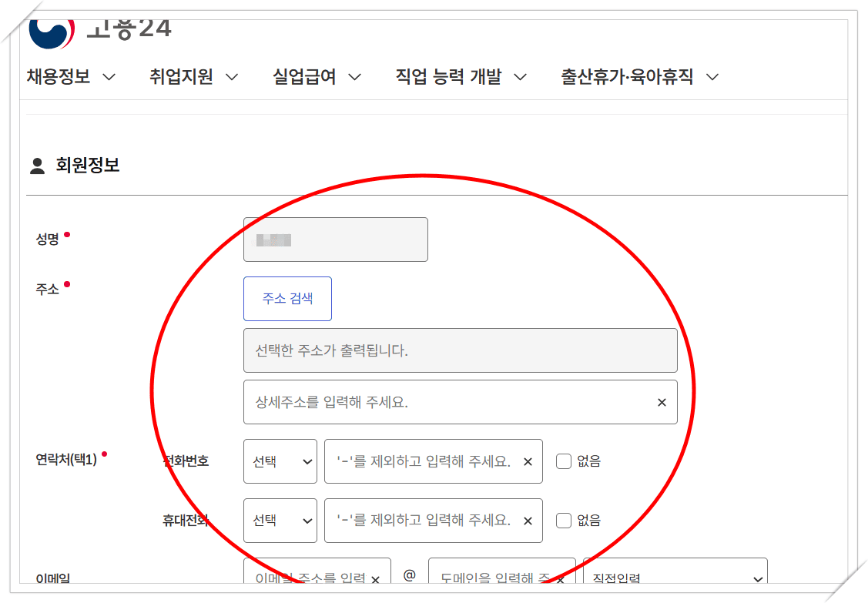The width and height of the screenshot is (868, 603).
Task: Click the chevron icon beside 출산휴가·육아휴직
Action: (713, 77)
